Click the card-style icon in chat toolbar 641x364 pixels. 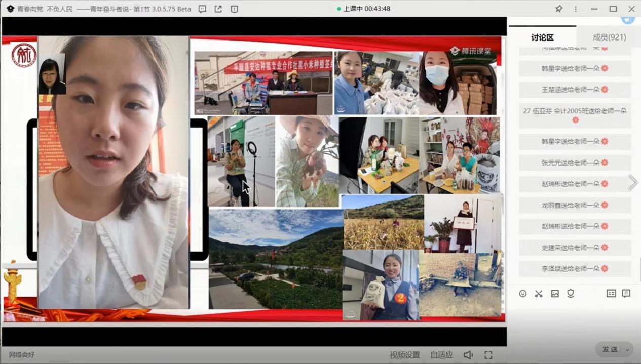(611, 294)
